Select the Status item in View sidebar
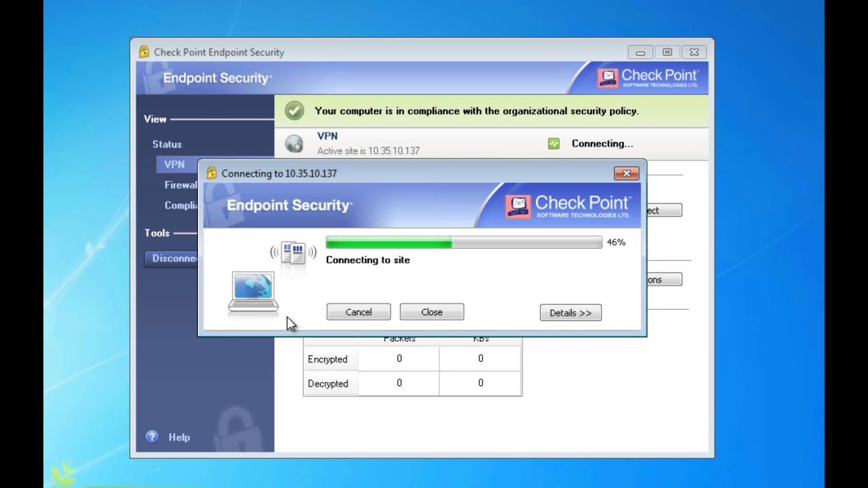The width and height of the screenshot is (868, 488). pos(167,144)
